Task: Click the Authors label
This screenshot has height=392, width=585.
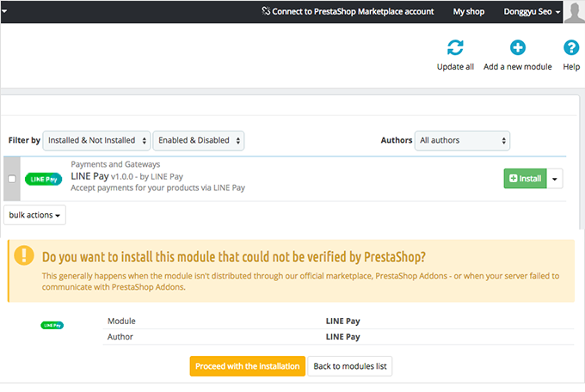Action: (397, 140)
